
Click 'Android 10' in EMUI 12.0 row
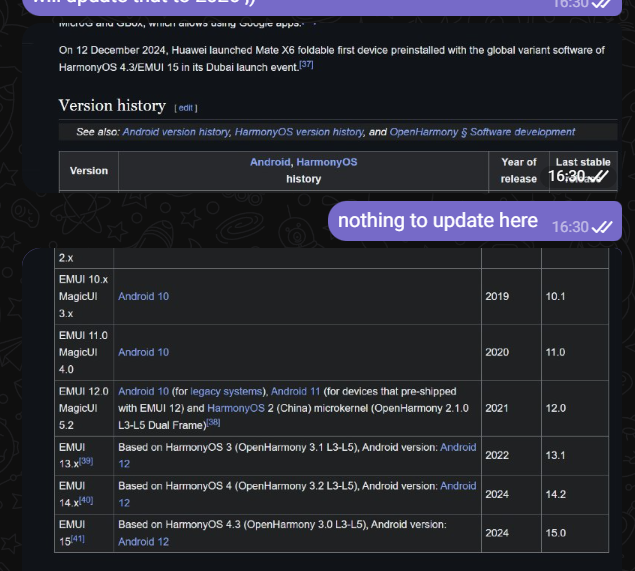click(x=143, y=392)
